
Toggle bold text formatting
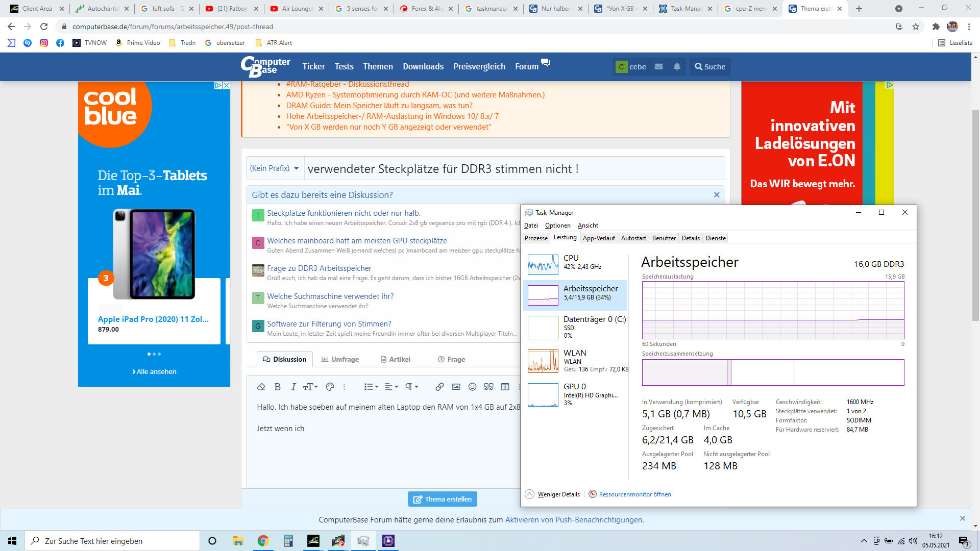277,387
